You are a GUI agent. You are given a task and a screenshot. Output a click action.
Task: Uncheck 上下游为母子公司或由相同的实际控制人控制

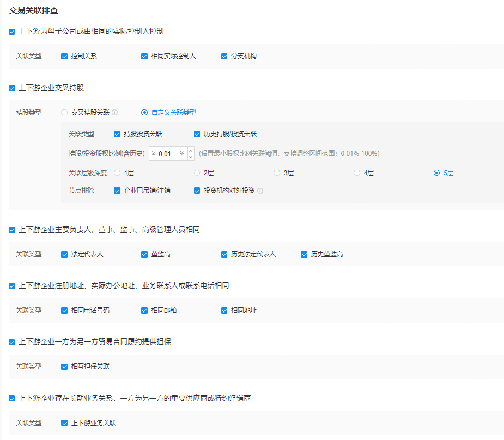click(x=12, y=32)
